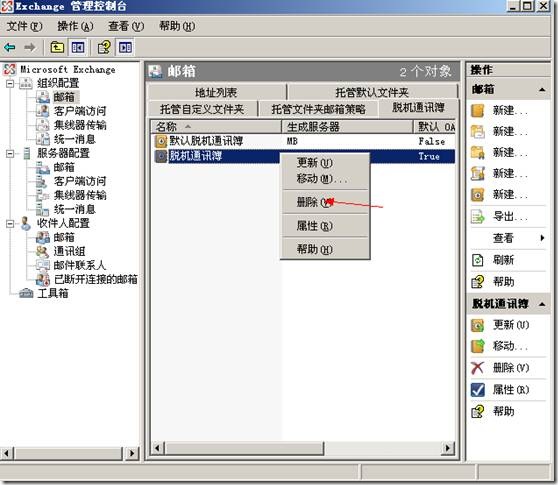Screen dimensions: 558x485
Task: Click the Exchange icon in title bar
Action: [7, 6]
